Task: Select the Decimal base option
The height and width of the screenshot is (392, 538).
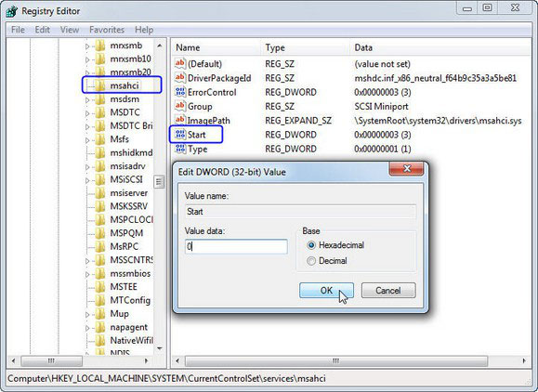Action: coord(311,261)
